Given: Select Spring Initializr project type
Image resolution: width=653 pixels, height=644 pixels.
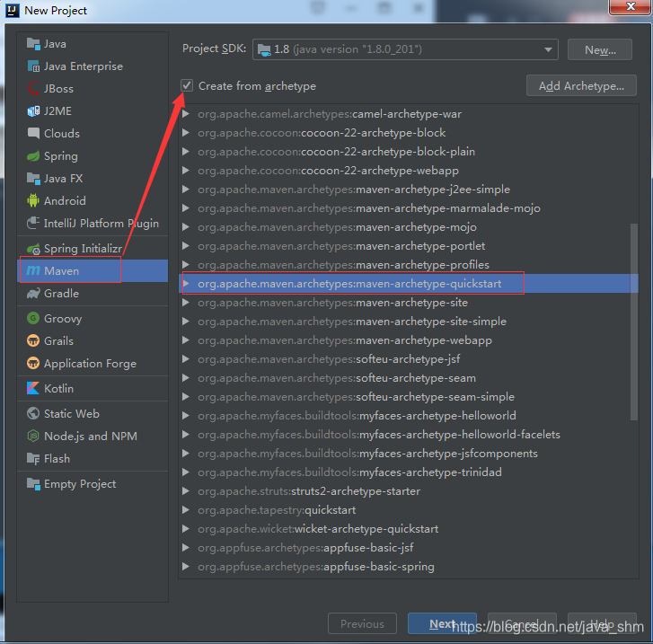Looking at the screenshot, I should [x=93, y=249].
